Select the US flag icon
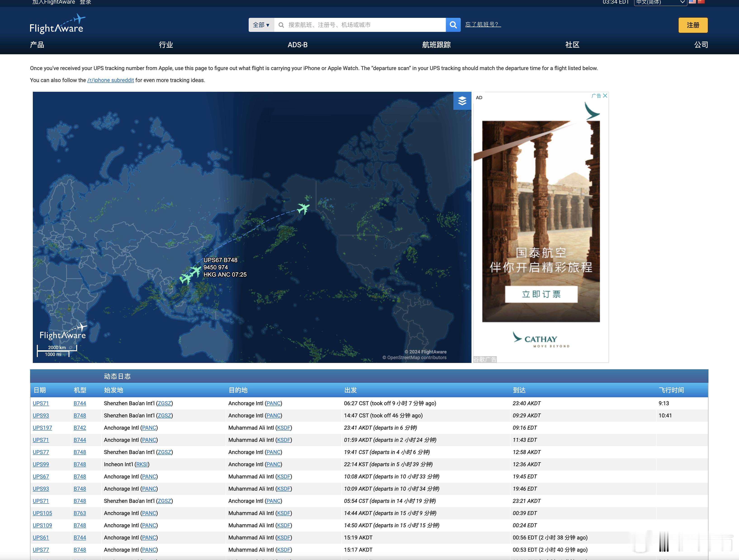This screenshot has width=739, height=560. click(x=692, y=2)
